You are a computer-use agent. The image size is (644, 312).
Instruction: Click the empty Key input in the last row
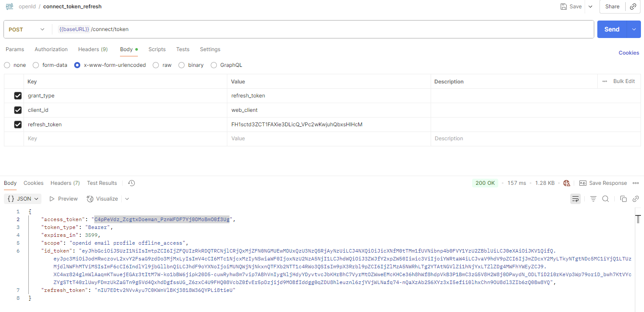click(125, 139)
